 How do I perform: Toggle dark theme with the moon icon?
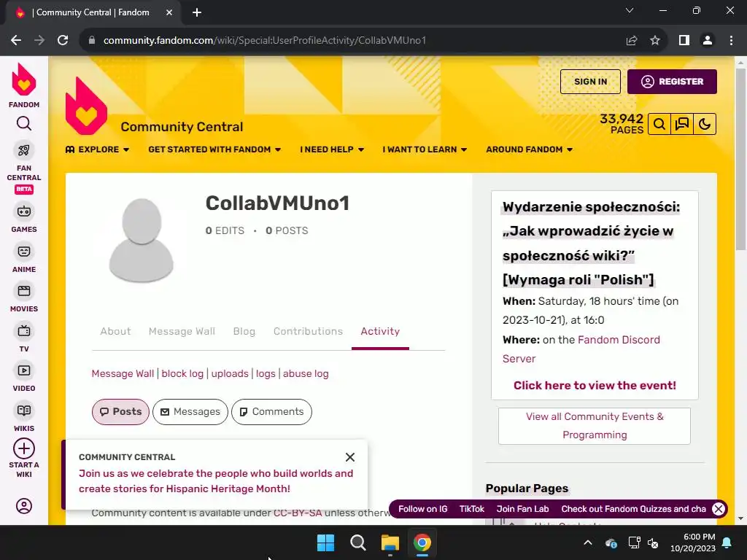[x=705, y=124]
